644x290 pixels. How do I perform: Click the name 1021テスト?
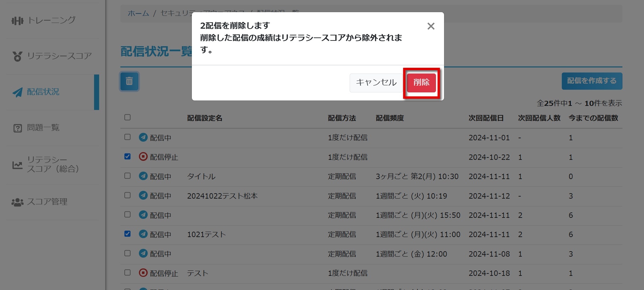pos(206,235)
